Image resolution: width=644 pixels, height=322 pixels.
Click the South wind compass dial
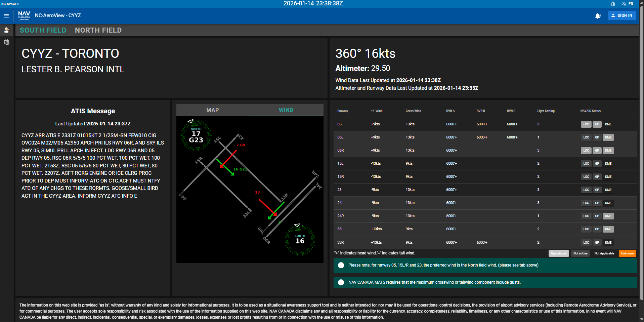(300, 240)
